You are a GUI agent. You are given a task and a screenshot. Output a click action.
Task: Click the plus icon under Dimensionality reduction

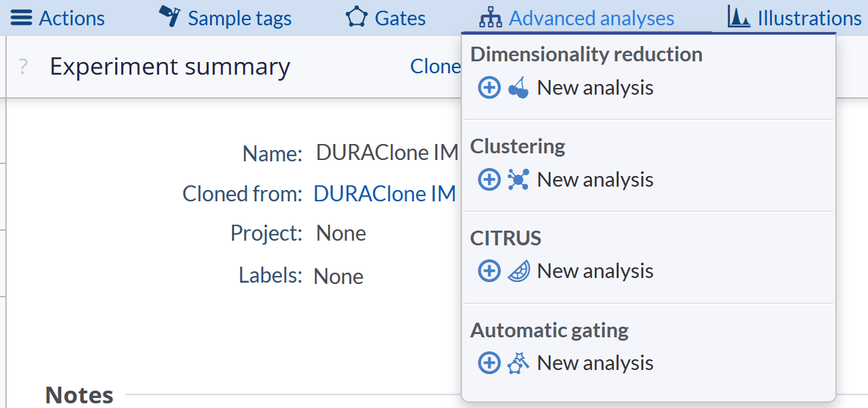click(489, 88)
